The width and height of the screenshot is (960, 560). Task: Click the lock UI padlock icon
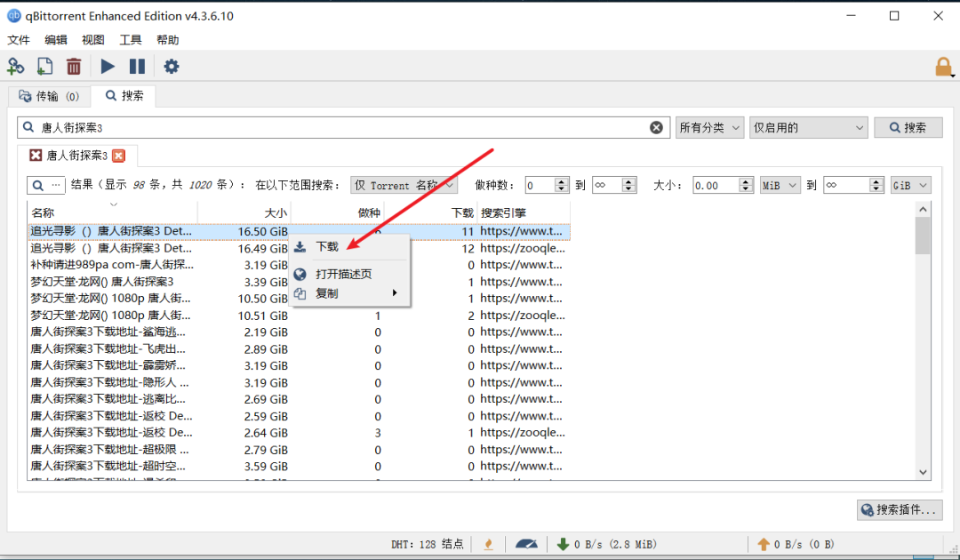point(943,67)
